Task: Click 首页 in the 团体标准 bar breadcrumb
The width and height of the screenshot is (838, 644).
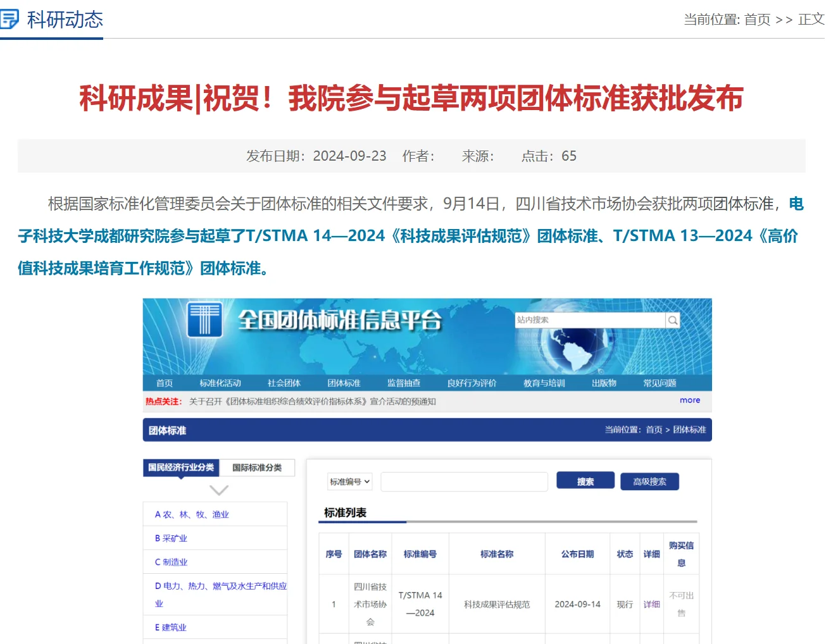Action: pos(654,430)
